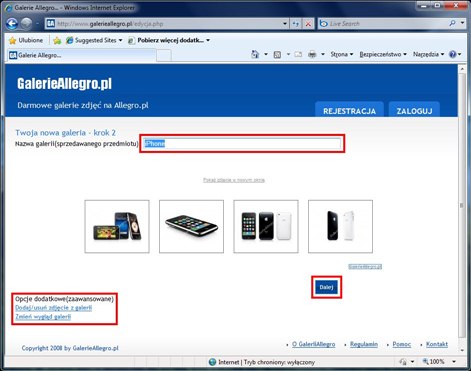
Task: Click the Add to favorites bar icon
Action: (57, 40)
